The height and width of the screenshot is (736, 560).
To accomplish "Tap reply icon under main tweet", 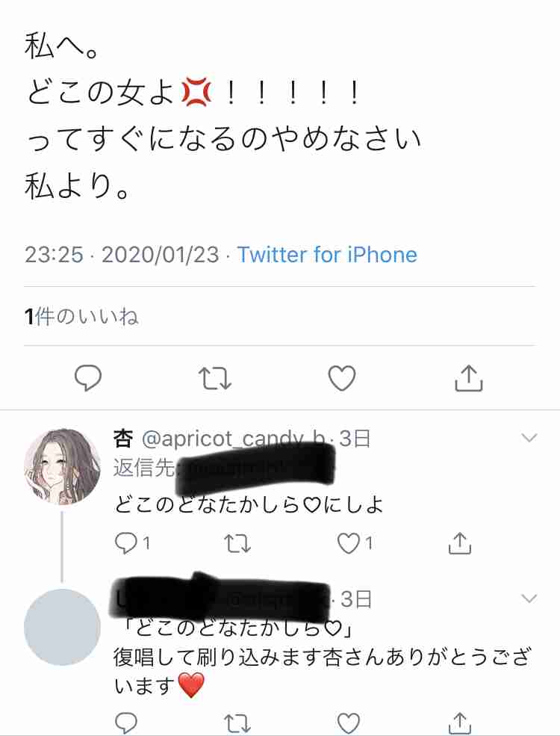I will point(87,378).
